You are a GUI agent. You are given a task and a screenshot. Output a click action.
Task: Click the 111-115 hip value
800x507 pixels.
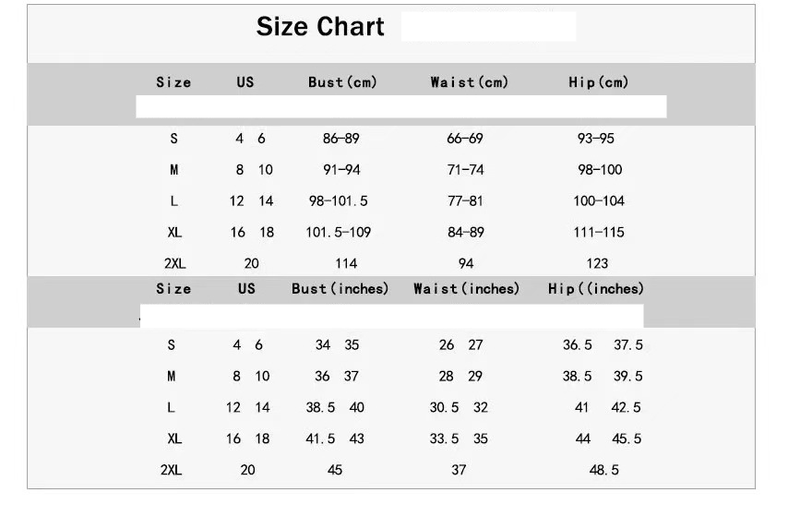599,232
